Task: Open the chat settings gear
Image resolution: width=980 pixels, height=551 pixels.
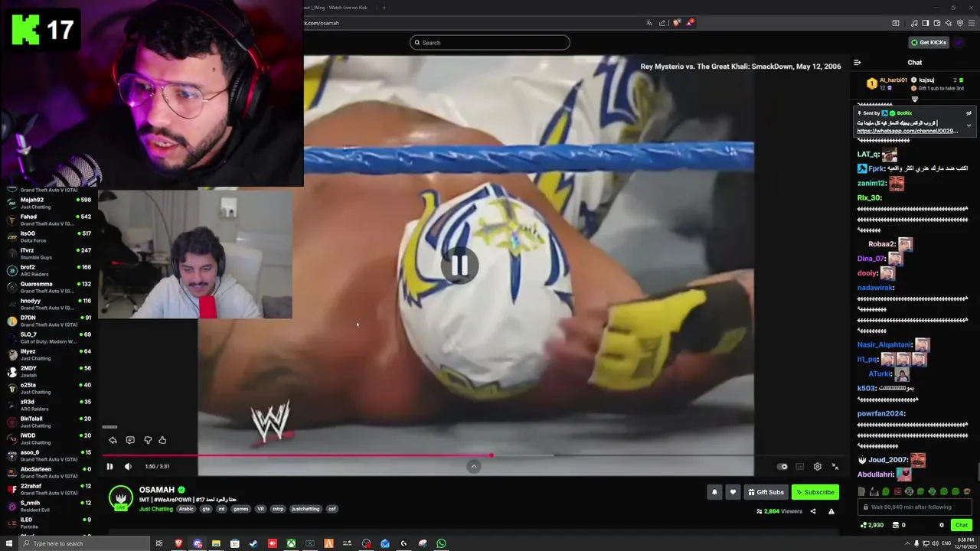Action: point(942,525)
